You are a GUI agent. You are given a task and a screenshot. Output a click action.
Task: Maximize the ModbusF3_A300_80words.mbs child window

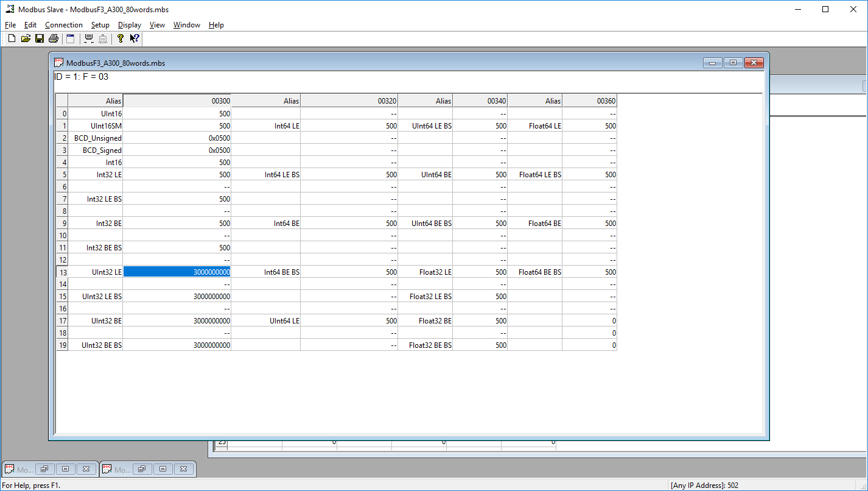pyautogui.click(x=733, y=63)
